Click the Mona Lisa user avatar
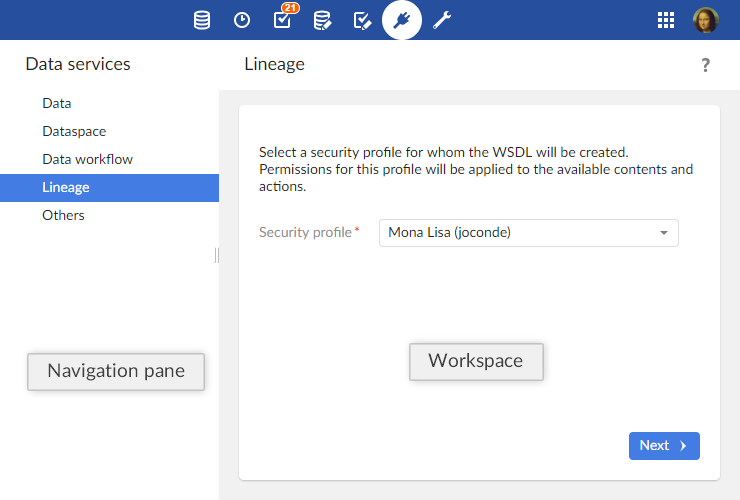Screen dimensions: 740x500 point(705,20)
